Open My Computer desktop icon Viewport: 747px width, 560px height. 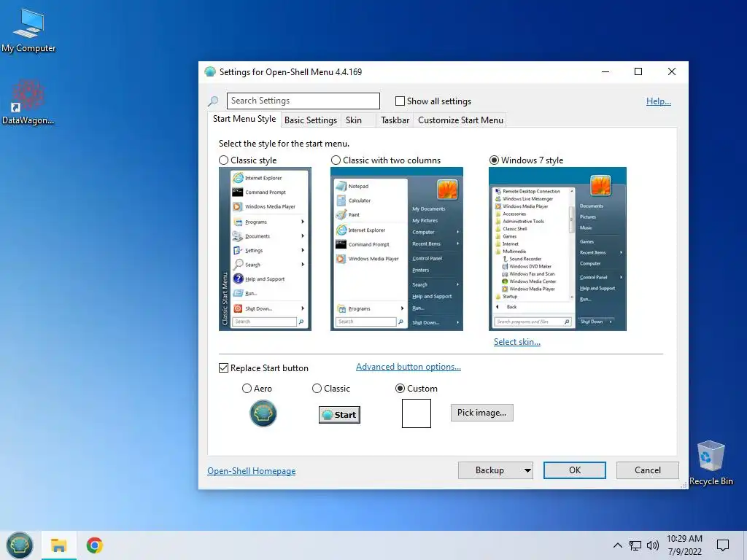[28, 31]
